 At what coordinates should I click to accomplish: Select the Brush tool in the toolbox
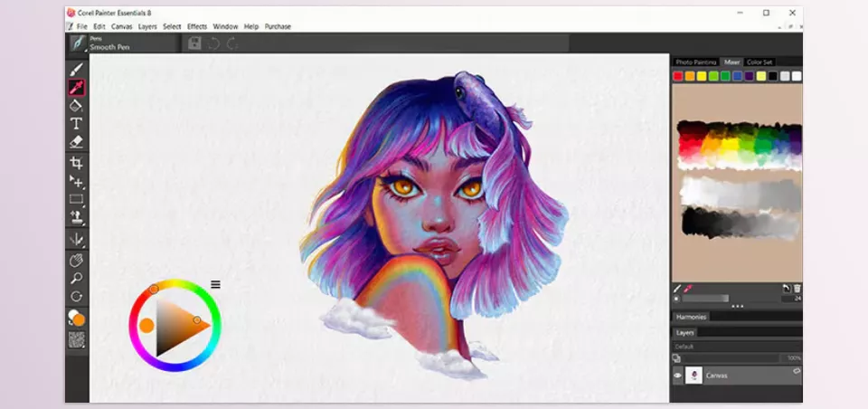click(76, 69)
